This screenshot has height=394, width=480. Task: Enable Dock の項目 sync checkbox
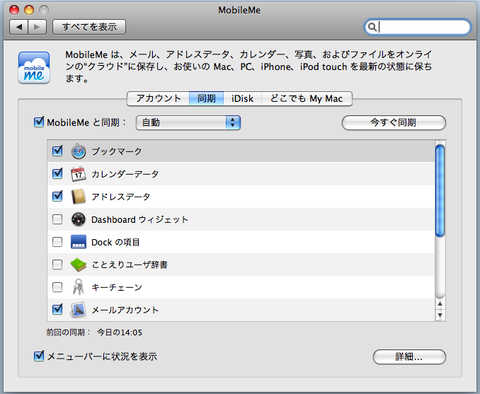click(x=57, y=242)
